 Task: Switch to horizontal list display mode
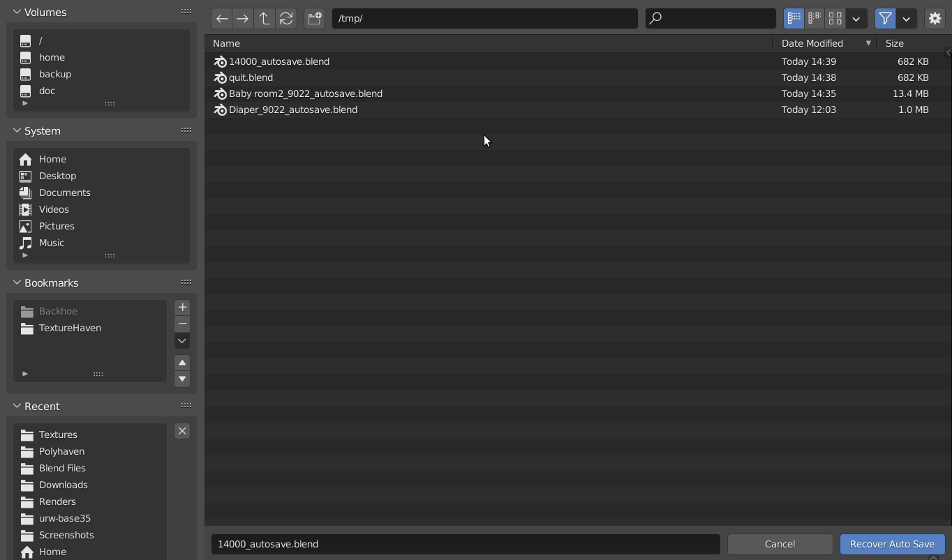pos(815,19)
